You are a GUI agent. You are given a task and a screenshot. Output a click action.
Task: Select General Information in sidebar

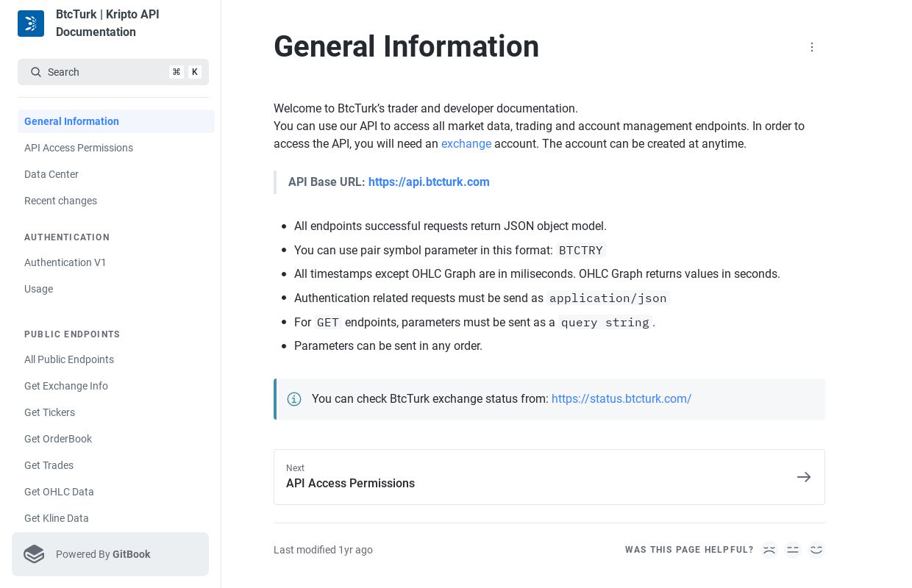116,121
